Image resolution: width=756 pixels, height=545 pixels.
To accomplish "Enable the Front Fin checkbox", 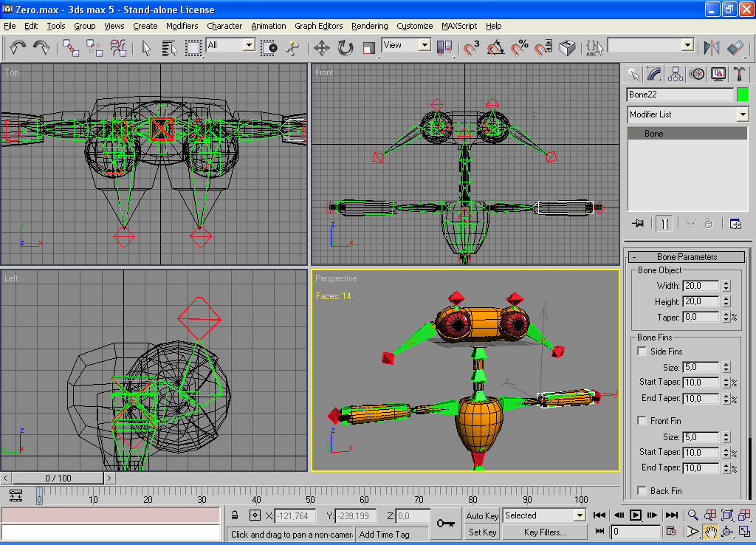I will (642, 421).
